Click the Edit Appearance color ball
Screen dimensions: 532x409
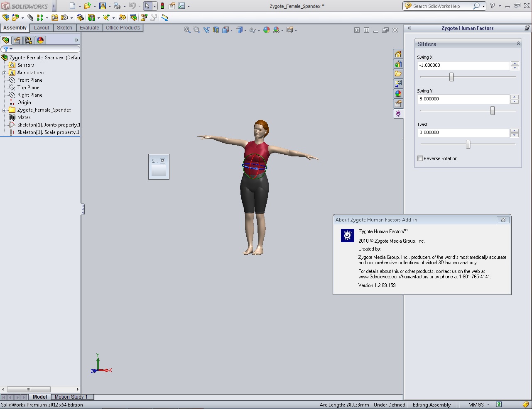267,30
